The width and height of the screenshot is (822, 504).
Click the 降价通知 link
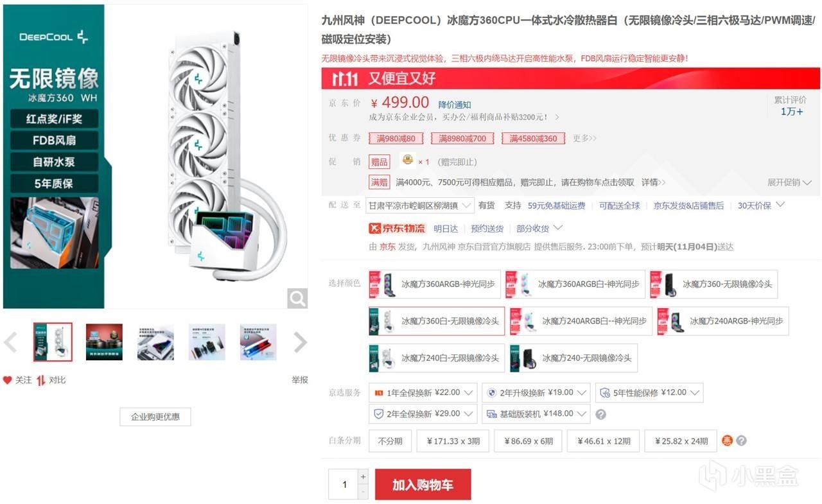pyautogui.click(x=455, y=105)
